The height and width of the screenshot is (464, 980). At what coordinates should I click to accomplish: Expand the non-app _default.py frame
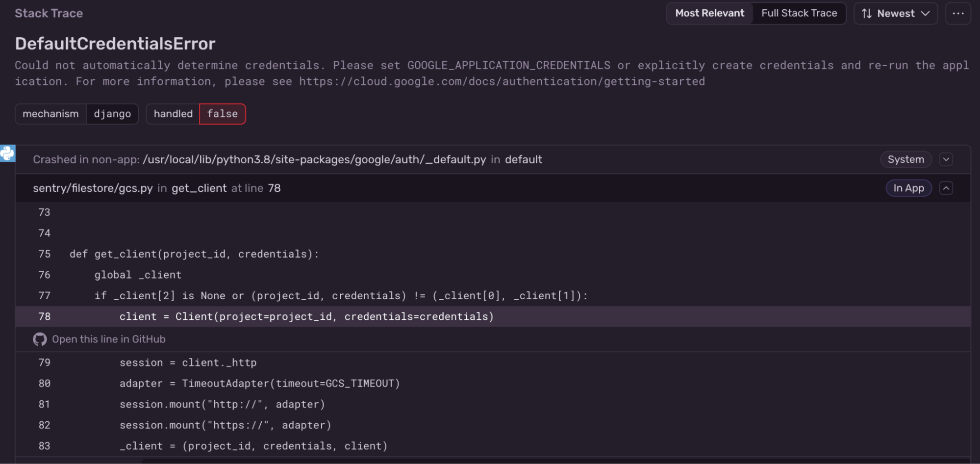click(946, 159)
